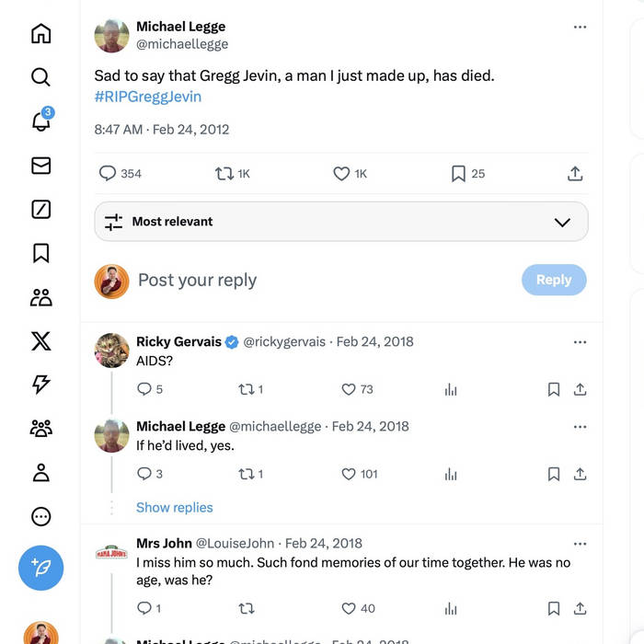Open Communities people icon in sidebar

coord(41,297)
